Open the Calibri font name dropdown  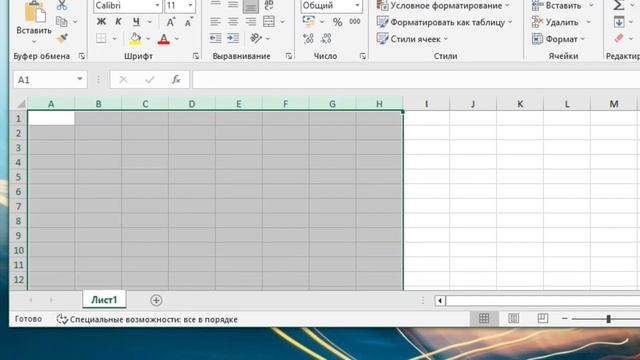(x=157, y=6)
